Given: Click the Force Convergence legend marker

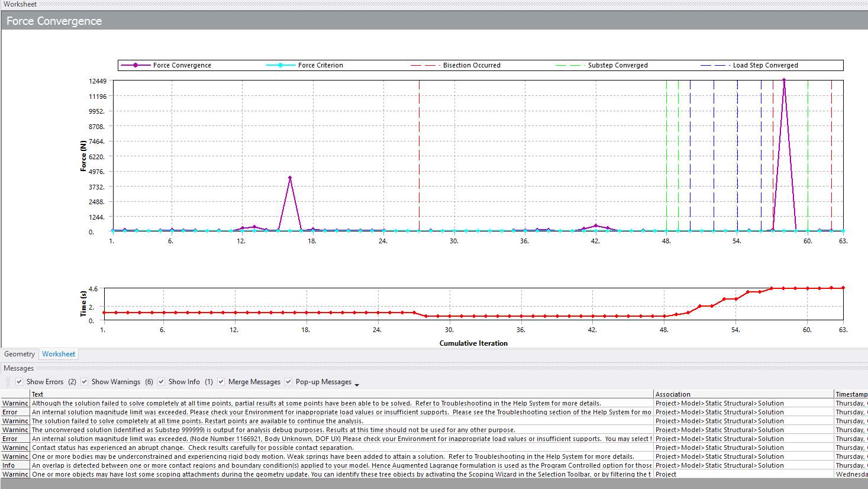Looking at the screenshot, I should (x=135, y=65).
